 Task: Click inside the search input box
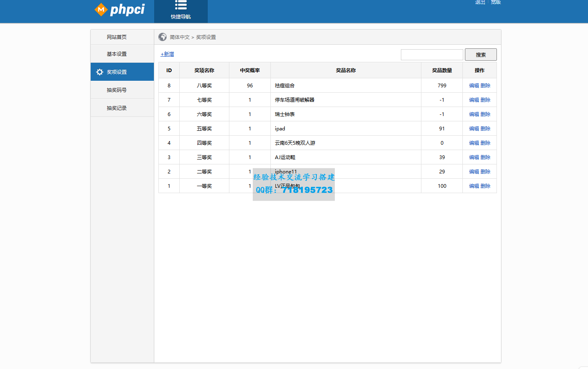tap(432, 54)
